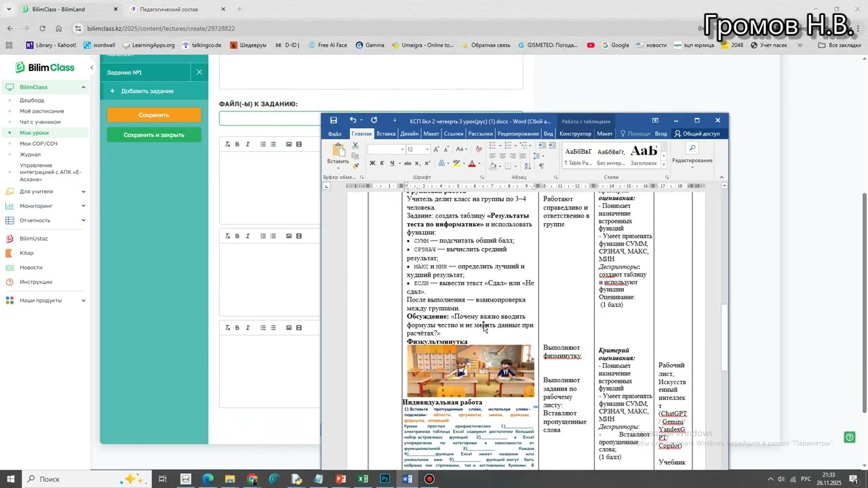Launch Excel from the Windows taskbar
Viewport: 868px width, 488px height.
pos(363,479)
